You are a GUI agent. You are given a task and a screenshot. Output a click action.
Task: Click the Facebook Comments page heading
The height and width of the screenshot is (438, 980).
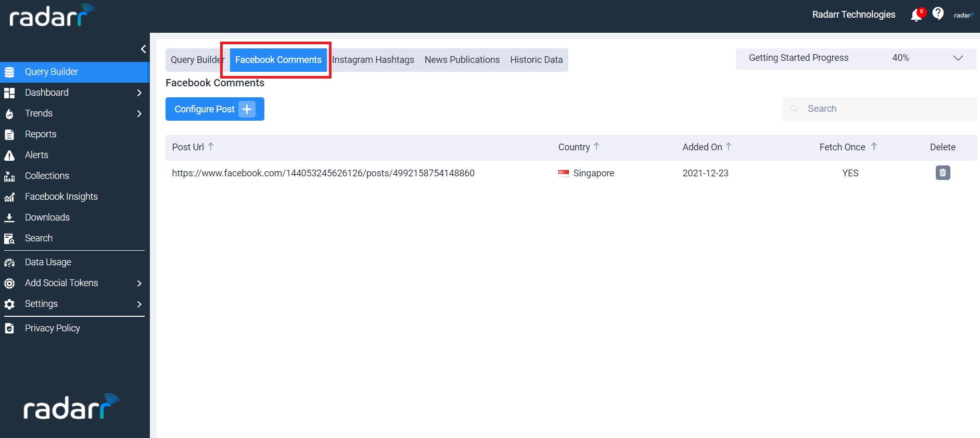tap(215, 83)
